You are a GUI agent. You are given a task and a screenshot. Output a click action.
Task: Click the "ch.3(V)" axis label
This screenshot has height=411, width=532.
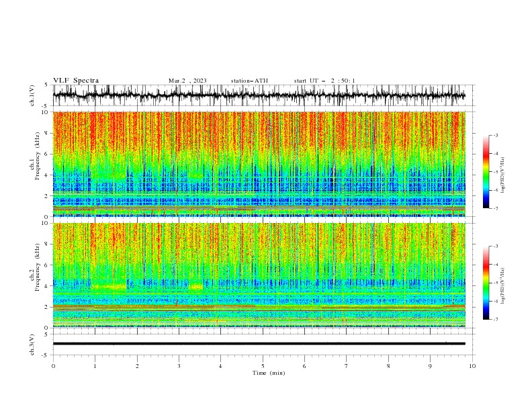32,345
